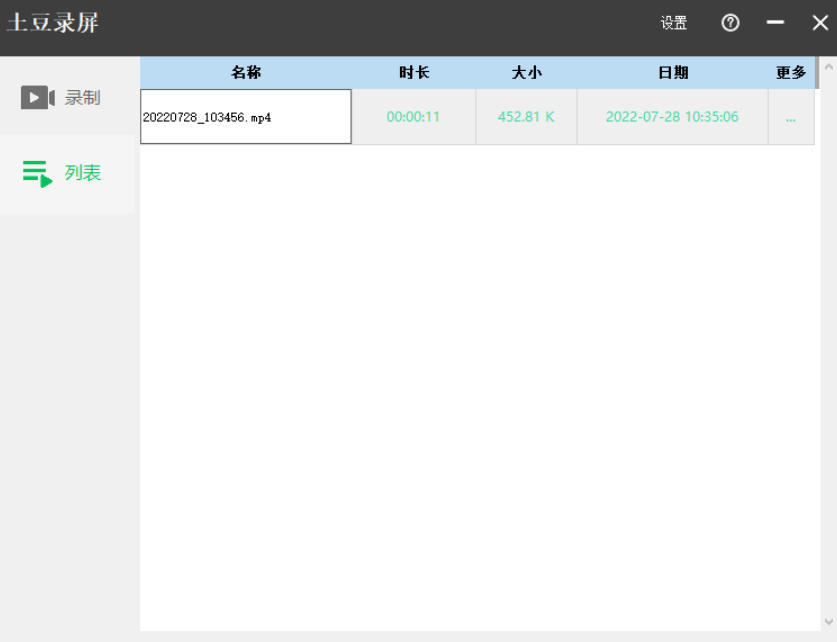The width and height of the screenshot is (837, 642).
Task: Click the video camera icon for 录制
Action: coord(37,98)
